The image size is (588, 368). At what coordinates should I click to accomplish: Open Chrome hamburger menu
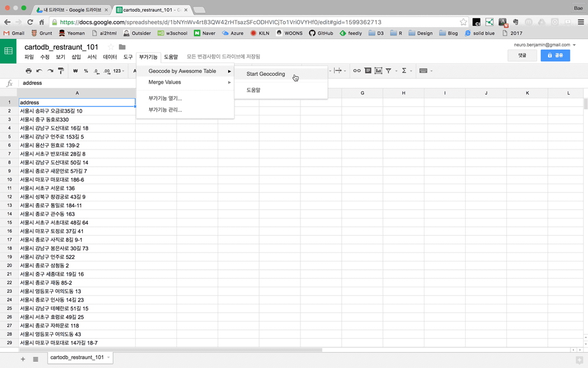coord(580,22)
